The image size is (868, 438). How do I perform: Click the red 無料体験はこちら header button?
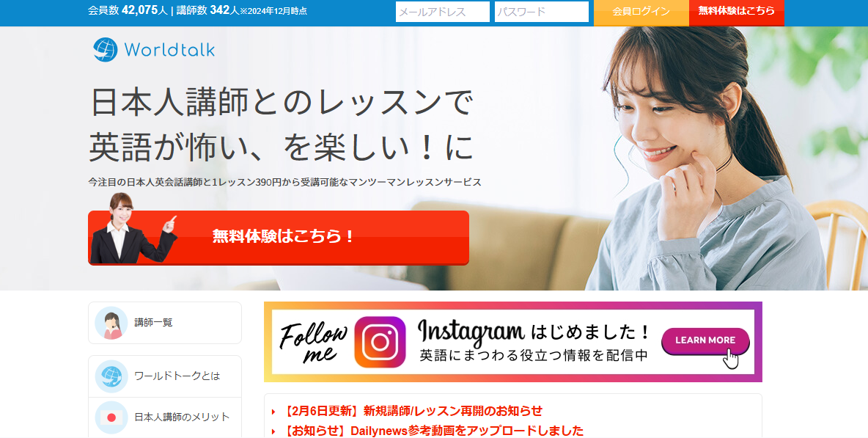pos(736,12)
